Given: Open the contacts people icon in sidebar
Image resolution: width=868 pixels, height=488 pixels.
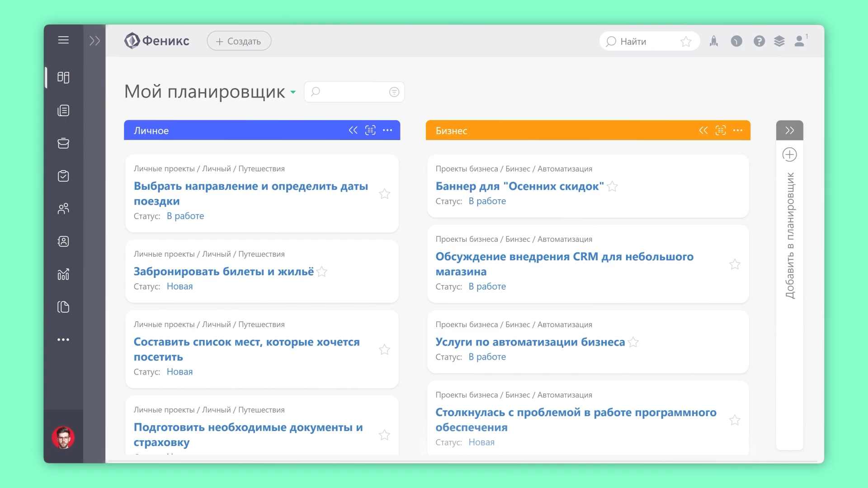Looking at the screenshot, I should (63, 209).
